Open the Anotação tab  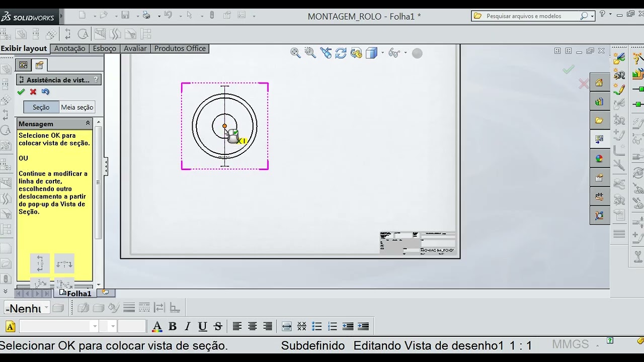click(x=69, y=48)
